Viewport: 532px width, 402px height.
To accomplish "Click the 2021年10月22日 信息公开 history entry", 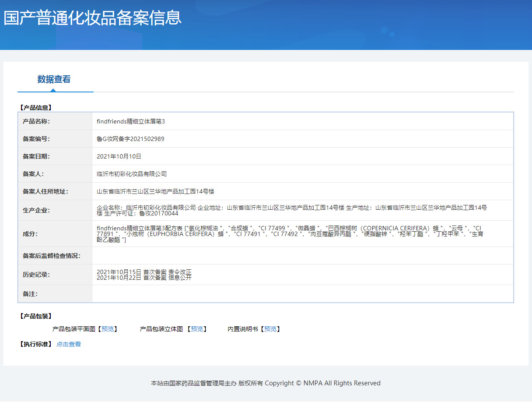I will pos(144,278).
